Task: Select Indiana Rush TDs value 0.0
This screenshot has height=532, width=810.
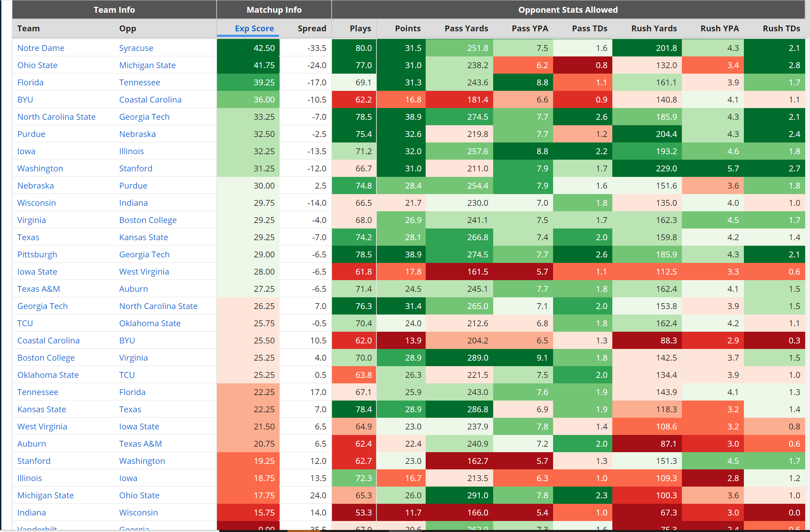Action: click(775, 512)
